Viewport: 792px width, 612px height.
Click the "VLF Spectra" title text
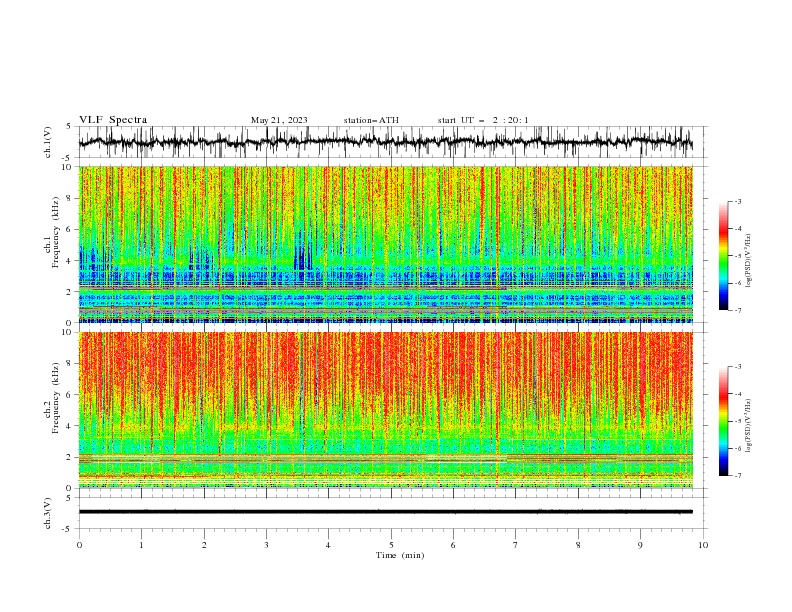[x=113, y=120]
